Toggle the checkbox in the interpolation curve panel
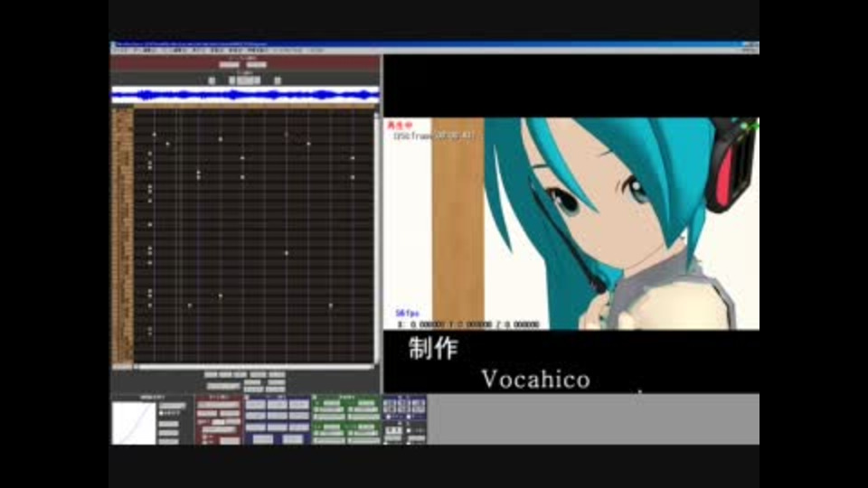Image resolution: width=868 pixels, height=488 pixels. pos(161,413)
